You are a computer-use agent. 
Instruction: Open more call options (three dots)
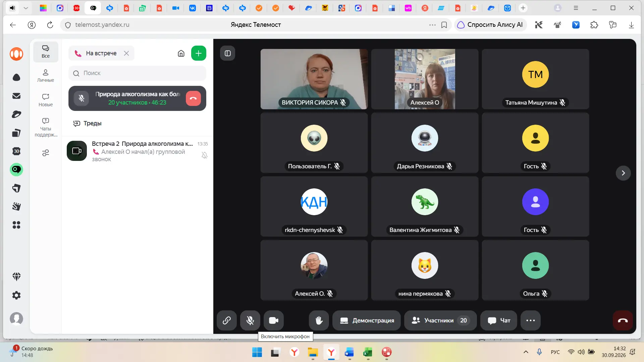click(531, 320)
